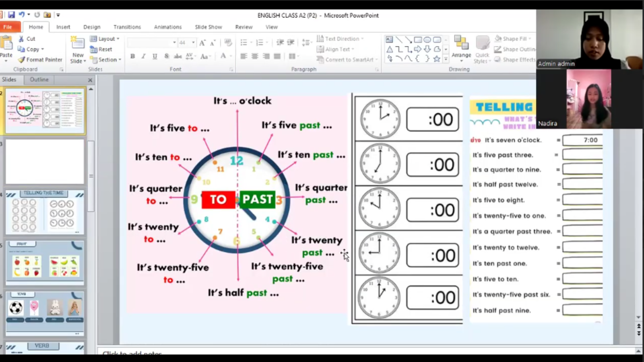The image size is (644, 362).
Task: Expand the font size dropdown
Action: click(193, 43)
